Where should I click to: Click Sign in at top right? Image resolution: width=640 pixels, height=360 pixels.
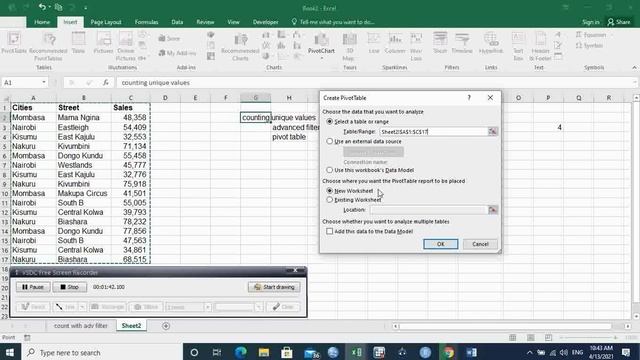click(591, 22)
